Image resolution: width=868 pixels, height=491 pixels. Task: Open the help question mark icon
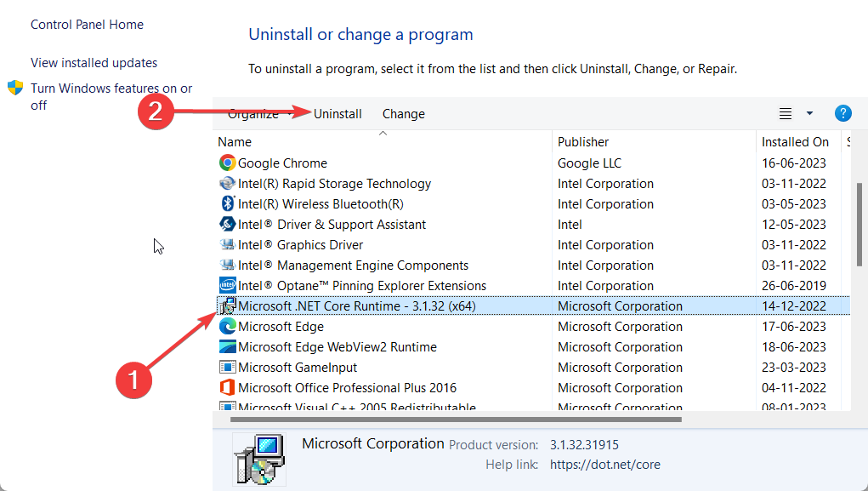(842, 114)
